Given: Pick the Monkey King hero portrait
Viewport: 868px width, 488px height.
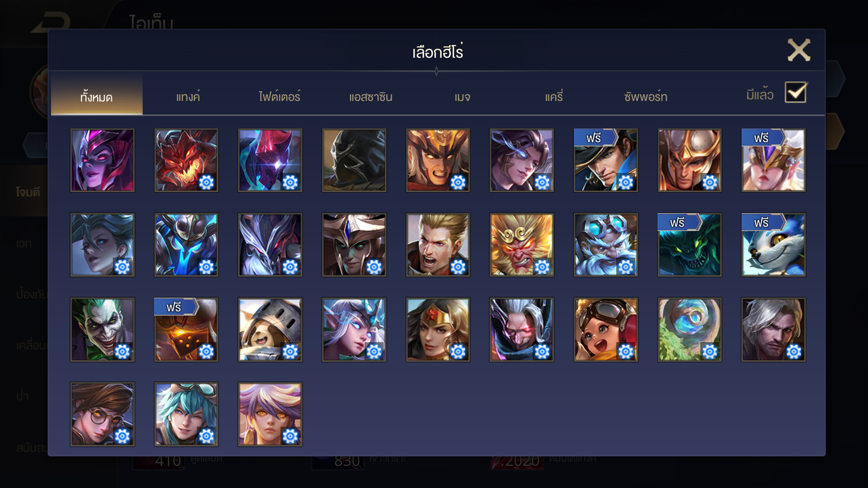Looking at the screenshot, I should [x=522, y=245].
